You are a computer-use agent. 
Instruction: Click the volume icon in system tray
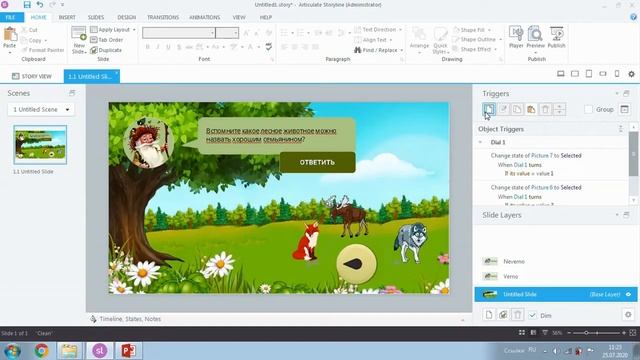556,351
